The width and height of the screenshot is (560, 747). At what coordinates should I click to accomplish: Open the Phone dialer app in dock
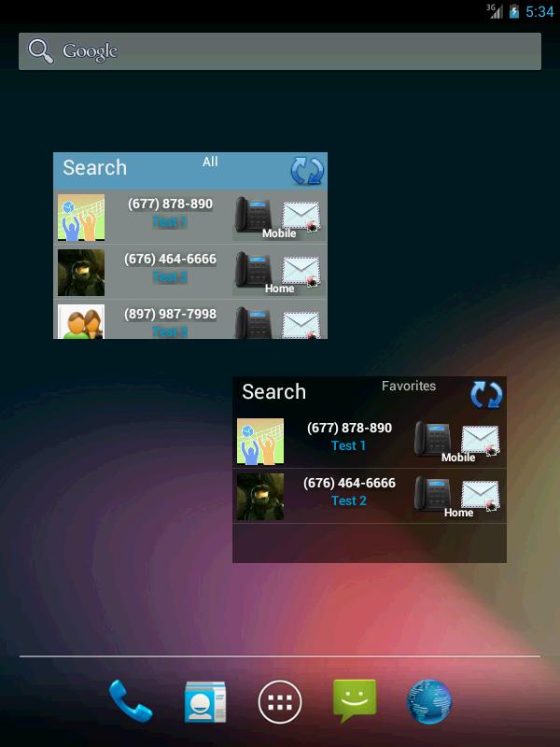131,701
